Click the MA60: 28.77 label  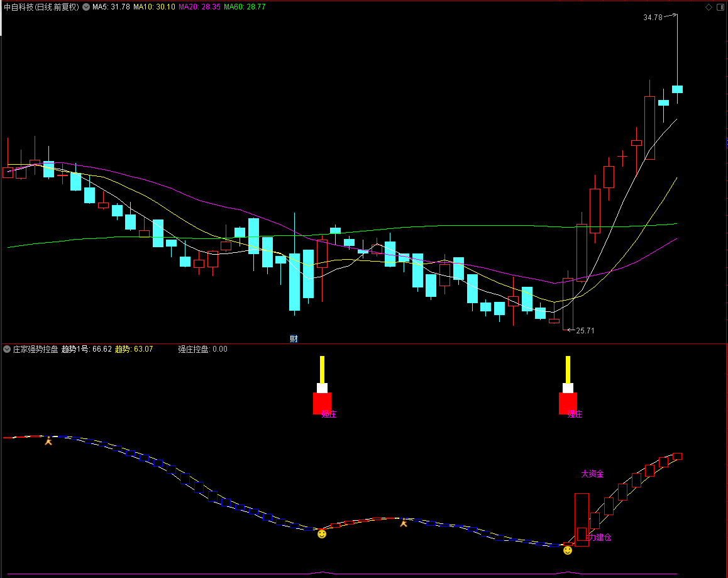(245, 7)
